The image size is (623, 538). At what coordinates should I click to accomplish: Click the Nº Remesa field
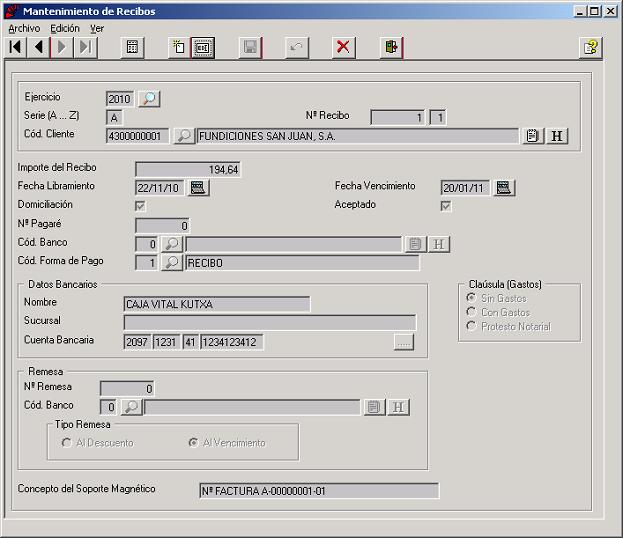[x=127, y=389]
